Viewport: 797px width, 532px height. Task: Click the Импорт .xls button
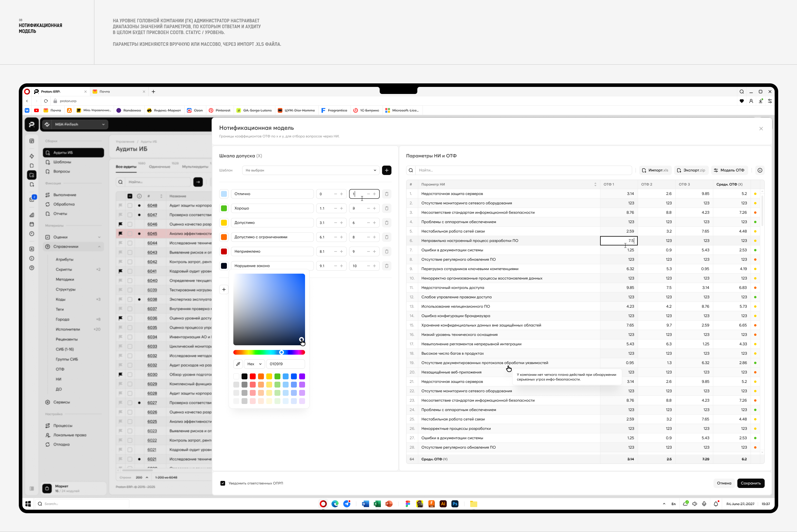[655, 170]
